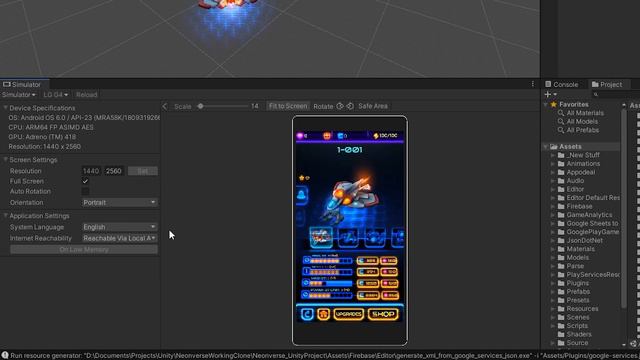640x360 pixels.
Task: Click the resolution height field 2560
Action: click(114, 171)
